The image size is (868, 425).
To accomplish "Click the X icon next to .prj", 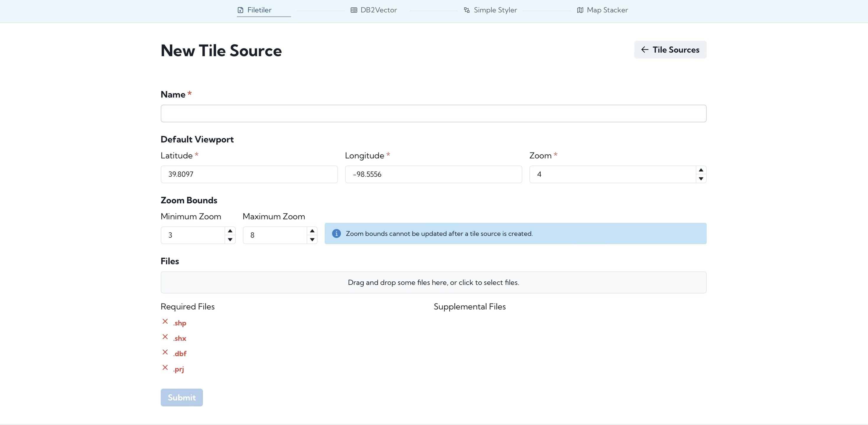I will click(165, 367).
